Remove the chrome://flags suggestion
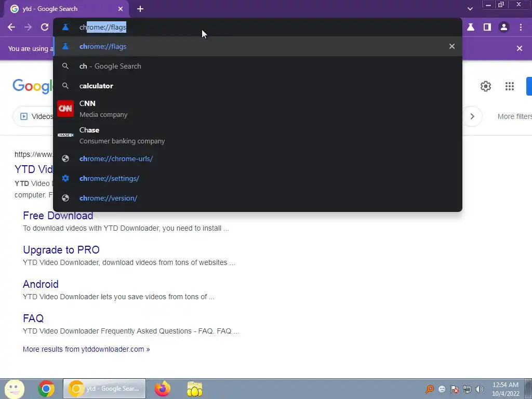Viewport: 532px width, 399px height. 452,46
